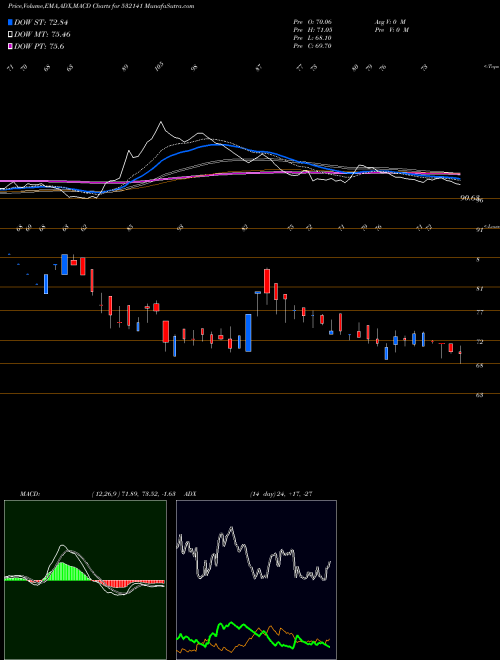Select the chart title mentioning MunafaSutra.com
This screenshot has height=660, width=500.
[x=101, y=6]
